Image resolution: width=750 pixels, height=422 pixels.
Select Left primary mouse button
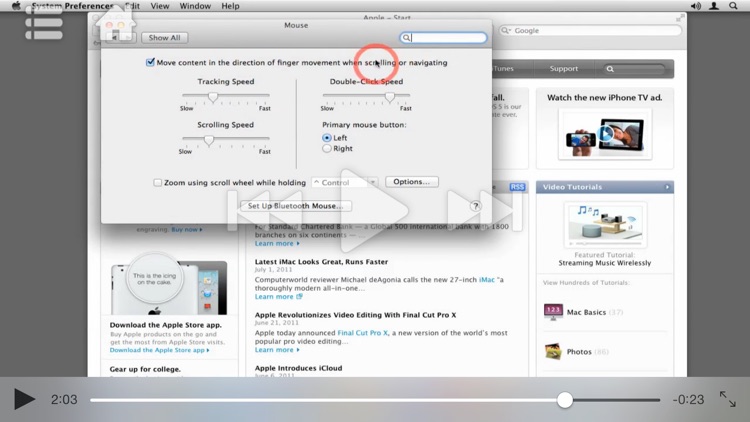click(x=327, y=138)
